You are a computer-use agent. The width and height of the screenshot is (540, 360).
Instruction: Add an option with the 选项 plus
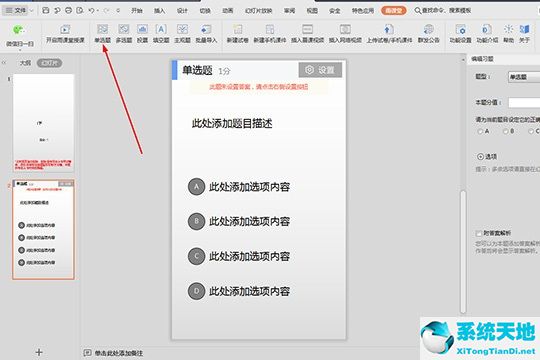coord(480,156)
